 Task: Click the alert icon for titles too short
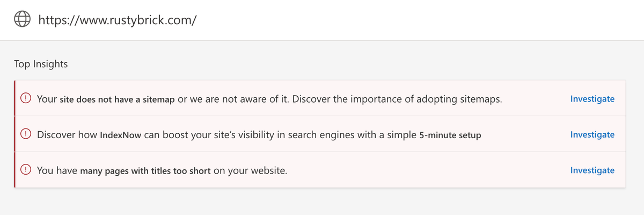(26, 170)
